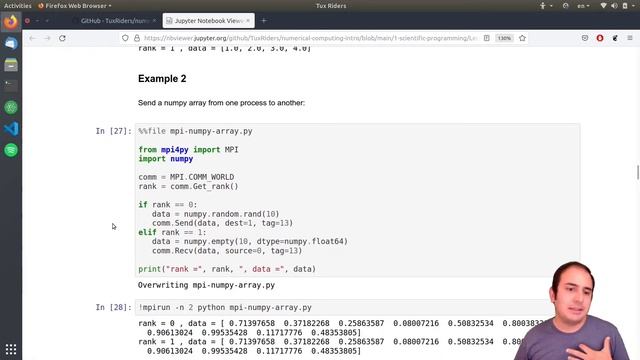Click 'comm = MPI.COMM_WORLD' line
Screen dimensions: 640x360
[x=186, y=177]
